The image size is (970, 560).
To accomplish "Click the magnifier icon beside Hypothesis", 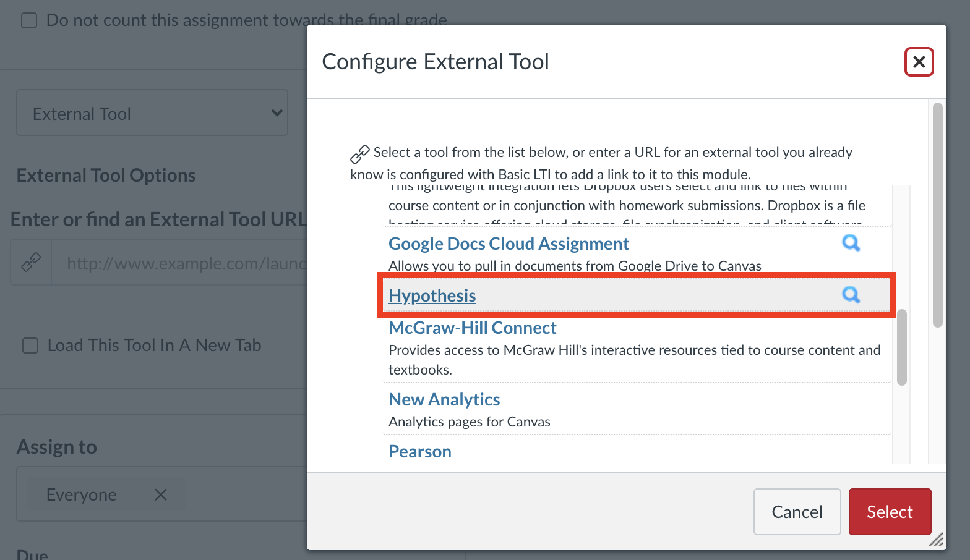I will [x=851, y=295].
